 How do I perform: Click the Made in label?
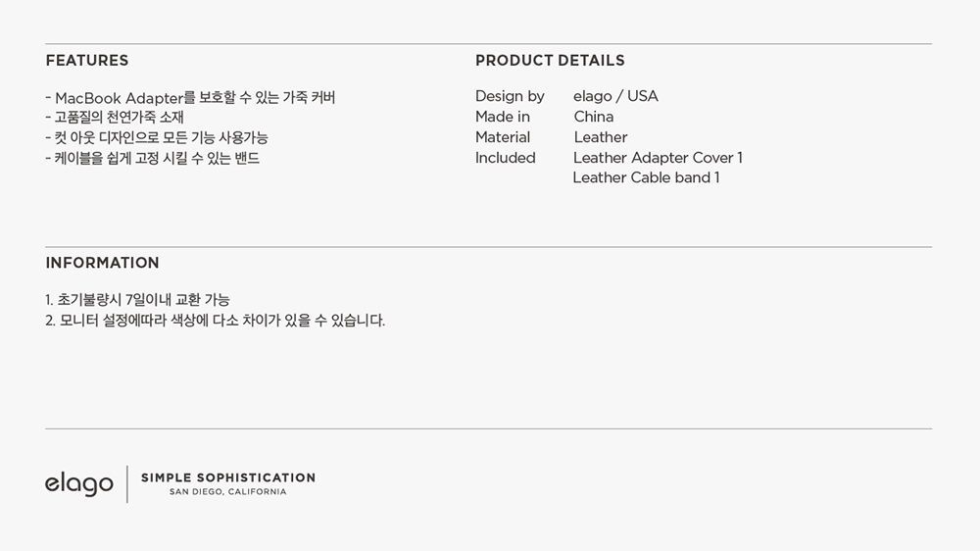pos(503,117)
